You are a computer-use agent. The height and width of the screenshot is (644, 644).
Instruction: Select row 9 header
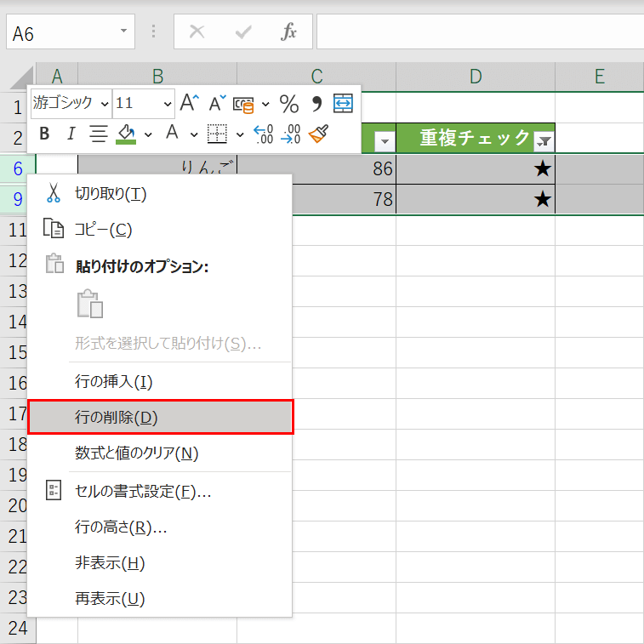pos(18,199)
